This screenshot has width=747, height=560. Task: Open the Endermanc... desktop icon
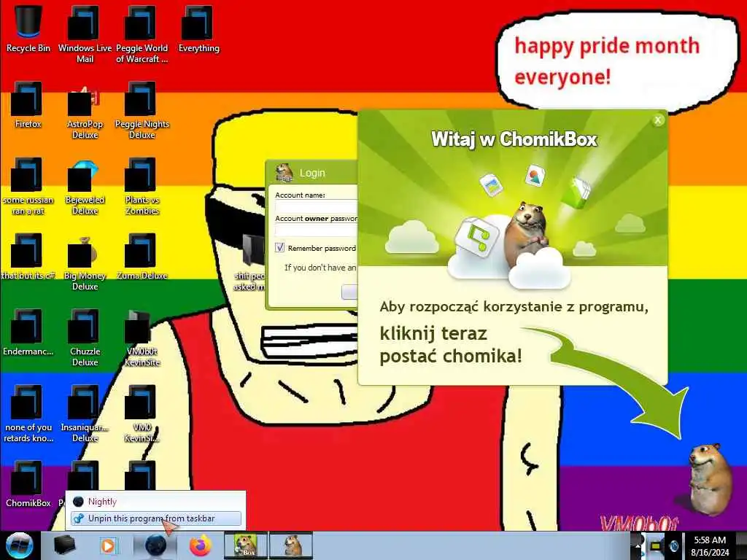(x=28, y=332)
